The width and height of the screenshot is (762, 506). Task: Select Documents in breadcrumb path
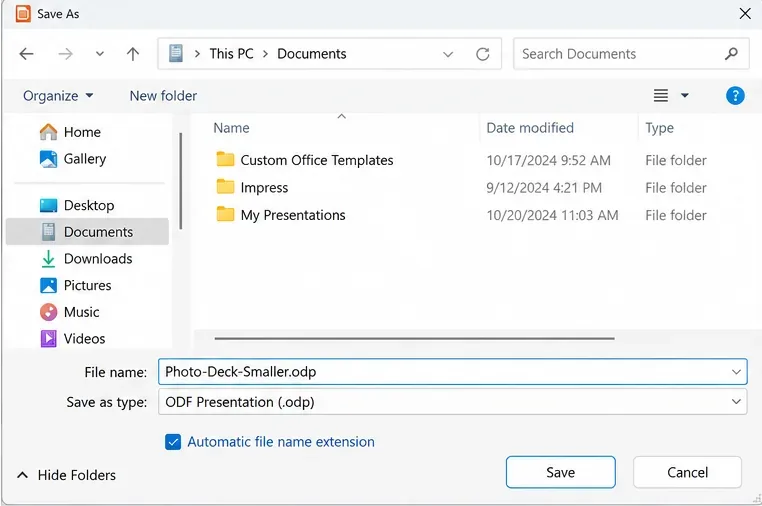[x=312, y=53]
